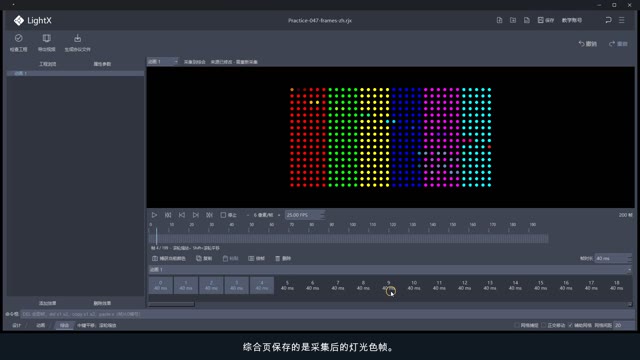The height and width of the screenshot is (360, 640).
Task: Click the check project (检查工程) icon
Action: tap(18, 38)
